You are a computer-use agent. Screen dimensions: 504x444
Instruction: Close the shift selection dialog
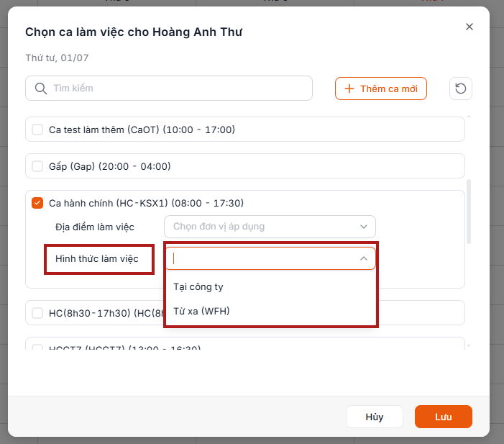[469, 27]
